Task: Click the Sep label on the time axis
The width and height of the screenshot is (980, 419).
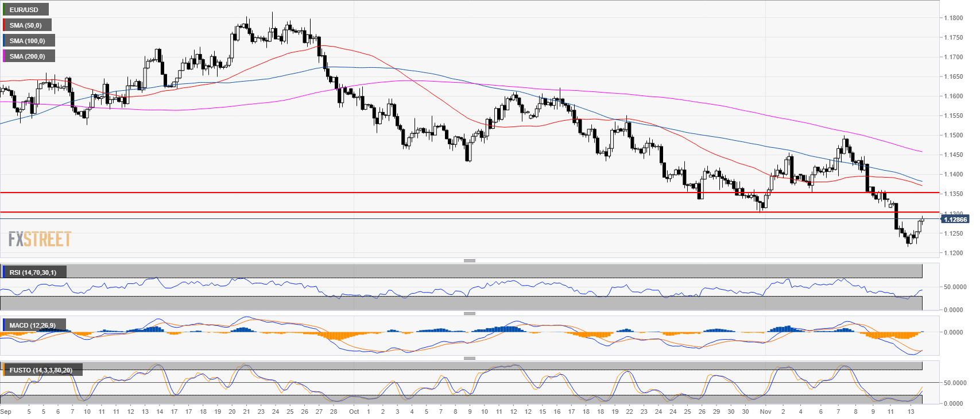Action: pos(6,412)
